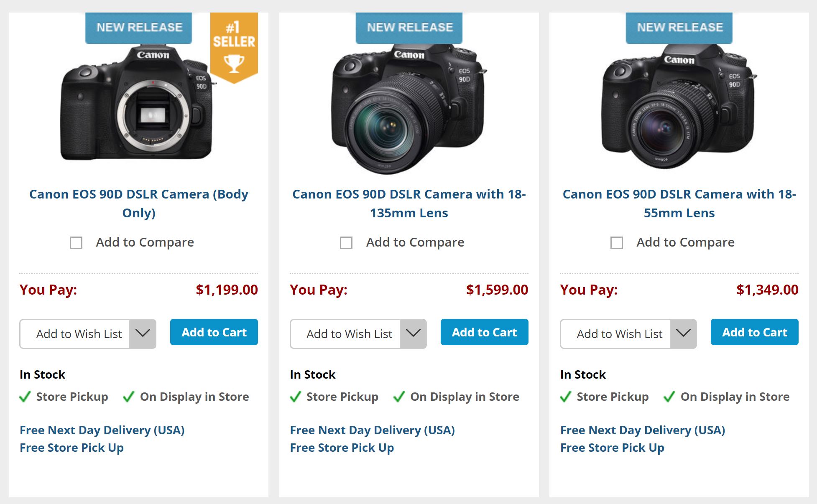Click NEW RELEASE badge on 18-55mm kit

[x=679, y=28]
